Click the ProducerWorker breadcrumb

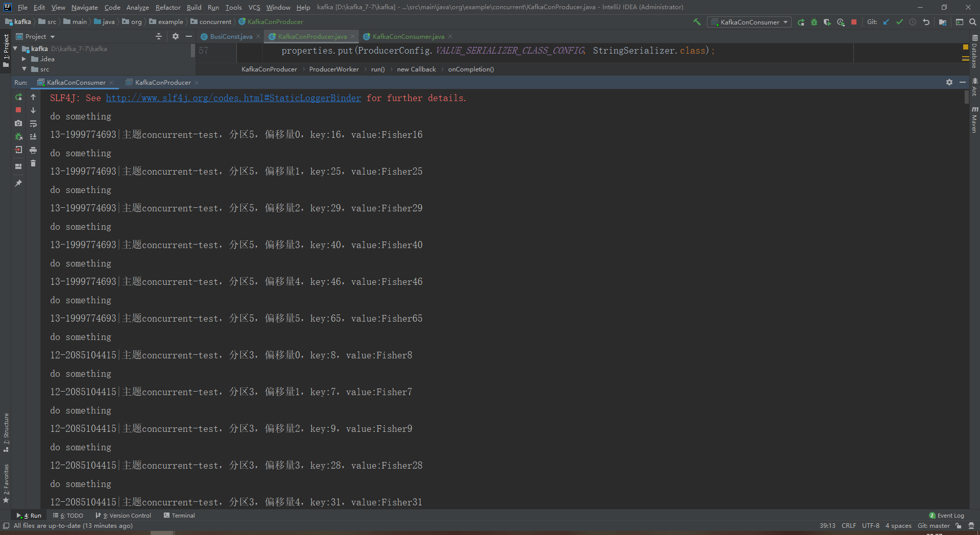(x=334, y=69)
